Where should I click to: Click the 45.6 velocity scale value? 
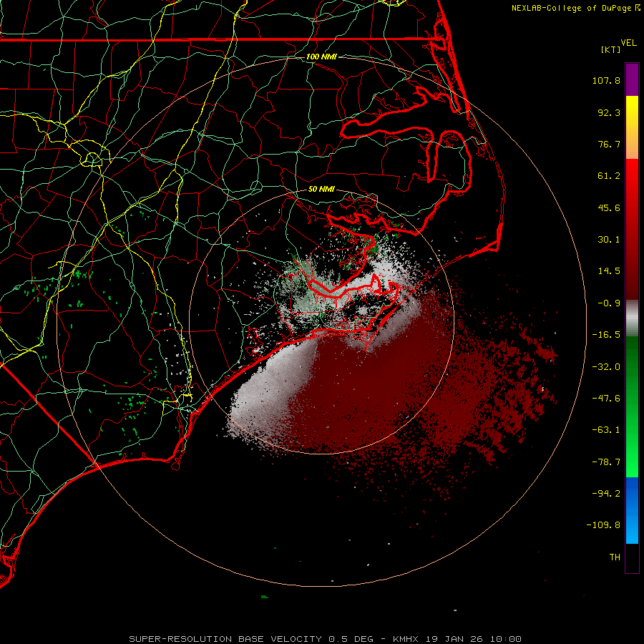pos(609,208)
